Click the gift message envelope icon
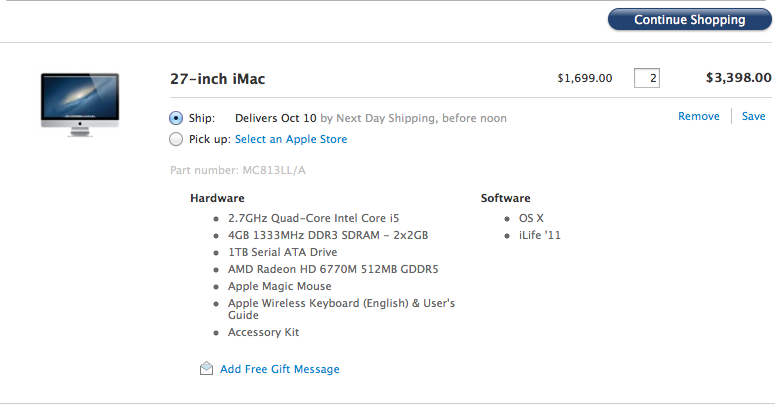 pos(206,369)
